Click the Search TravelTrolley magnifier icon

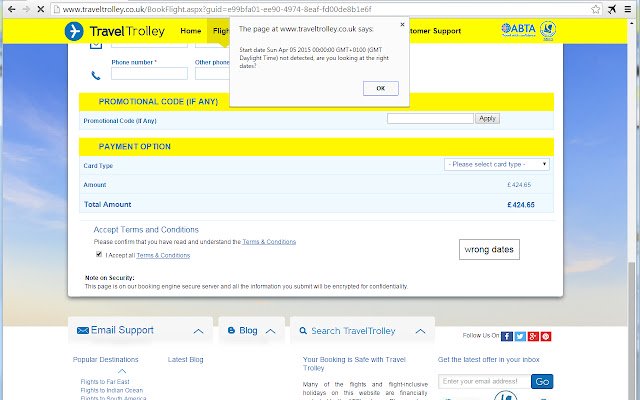coord(303,331)
